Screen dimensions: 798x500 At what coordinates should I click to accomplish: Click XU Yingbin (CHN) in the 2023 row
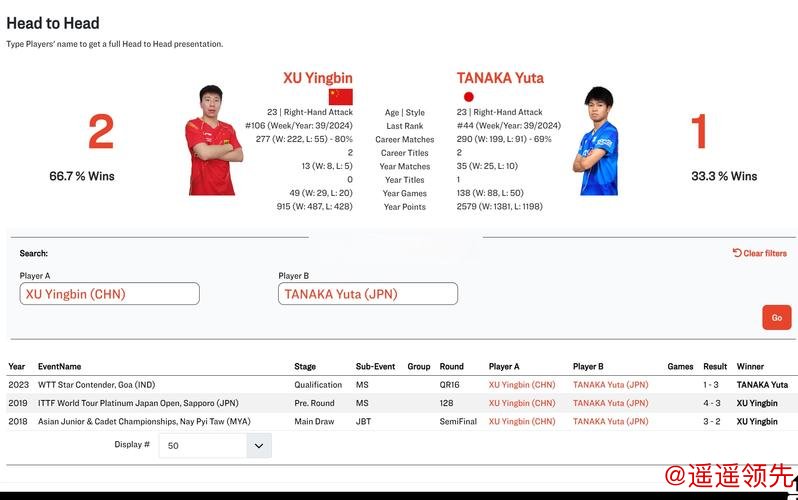521,385
